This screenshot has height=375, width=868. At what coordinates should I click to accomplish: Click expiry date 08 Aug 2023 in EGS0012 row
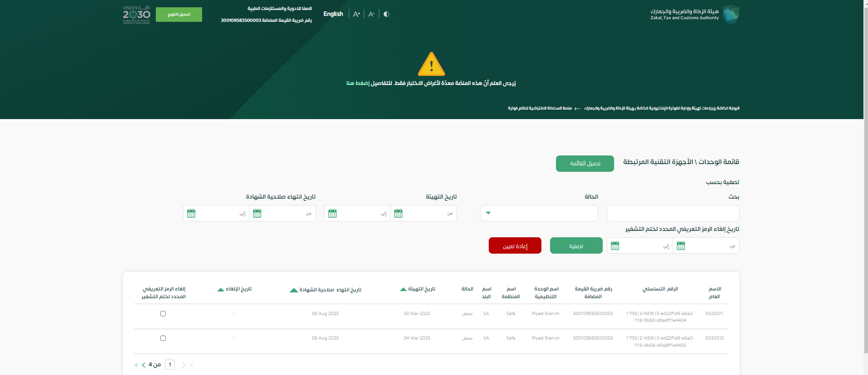325,338
